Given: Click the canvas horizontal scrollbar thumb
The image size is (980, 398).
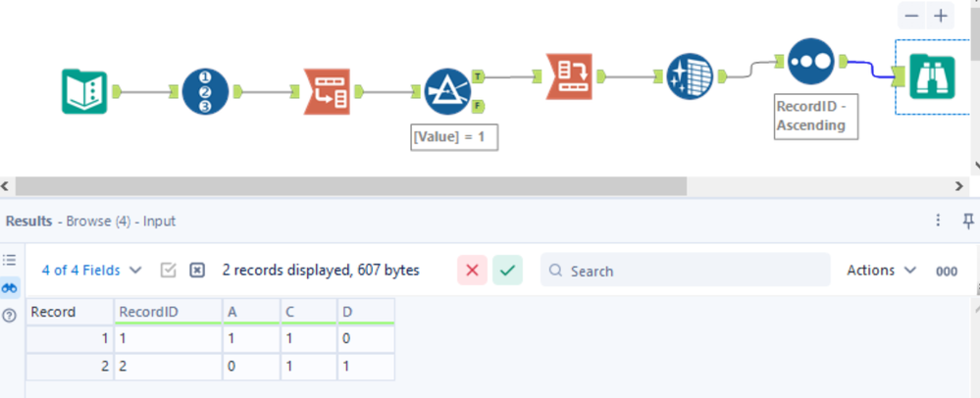Looking at the screenshot, I should point(351,185).
